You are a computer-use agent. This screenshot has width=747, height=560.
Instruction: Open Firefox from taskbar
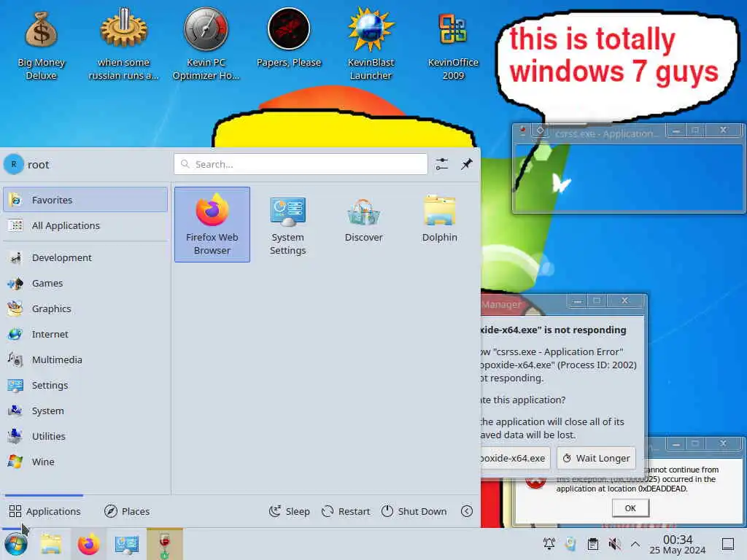click(x=88, y=544)
